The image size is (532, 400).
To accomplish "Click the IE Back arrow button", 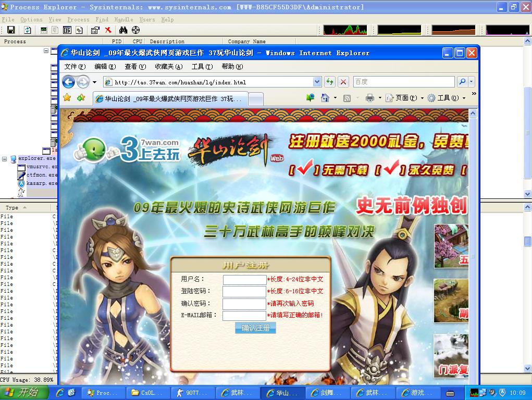I will click(69, 82).
